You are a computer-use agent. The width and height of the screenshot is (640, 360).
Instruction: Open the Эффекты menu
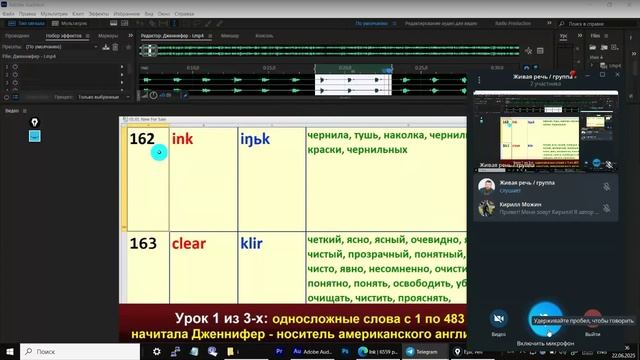pos(99,13)
